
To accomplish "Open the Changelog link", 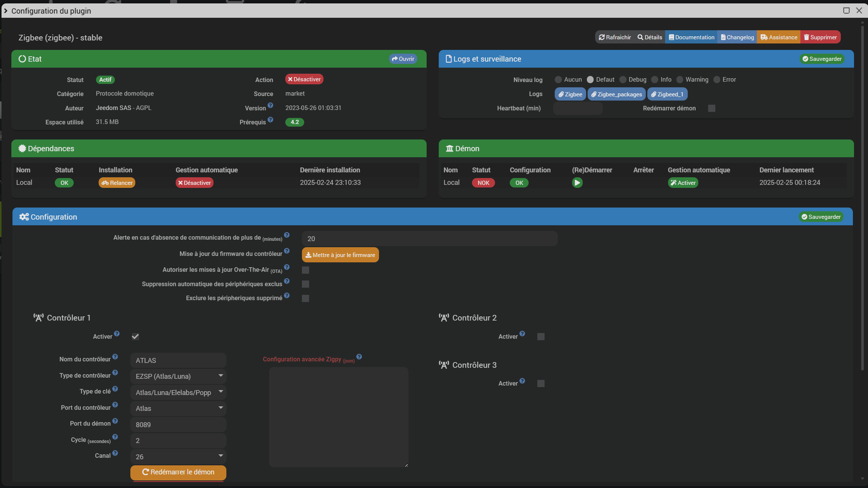I will tap(737, 37).
